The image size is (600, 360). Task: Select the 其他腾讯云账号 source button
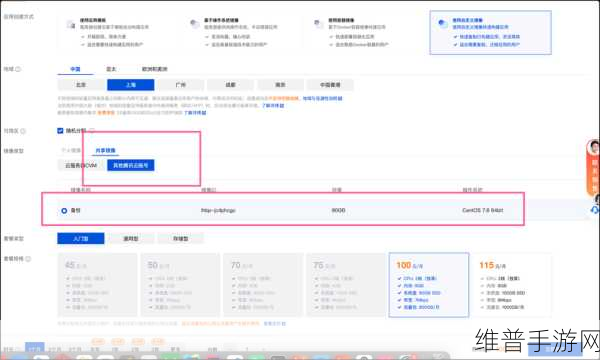click(131, 166)
